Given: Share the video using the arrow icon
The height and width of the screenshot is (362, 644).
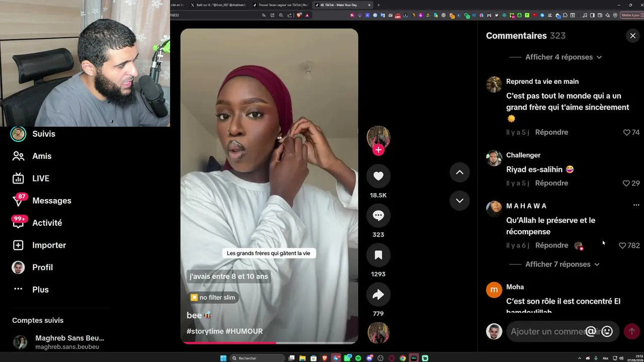Looking at the screenshot, I should [378, 295].
